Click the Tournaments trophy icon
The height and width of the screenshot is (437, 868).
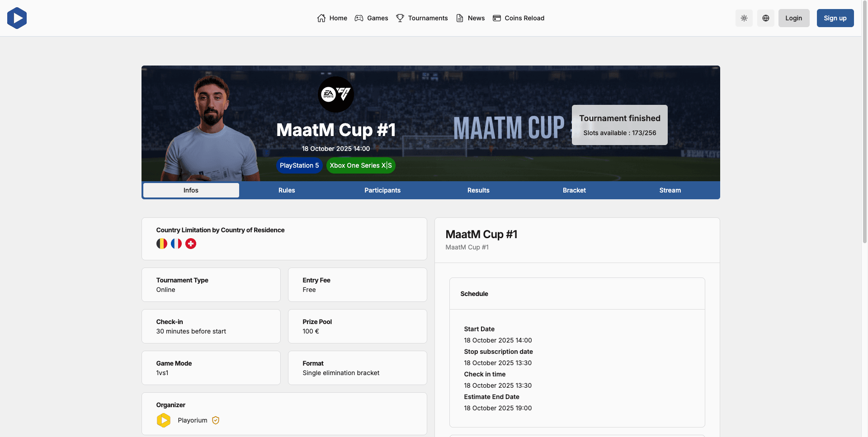pos(400,18)
